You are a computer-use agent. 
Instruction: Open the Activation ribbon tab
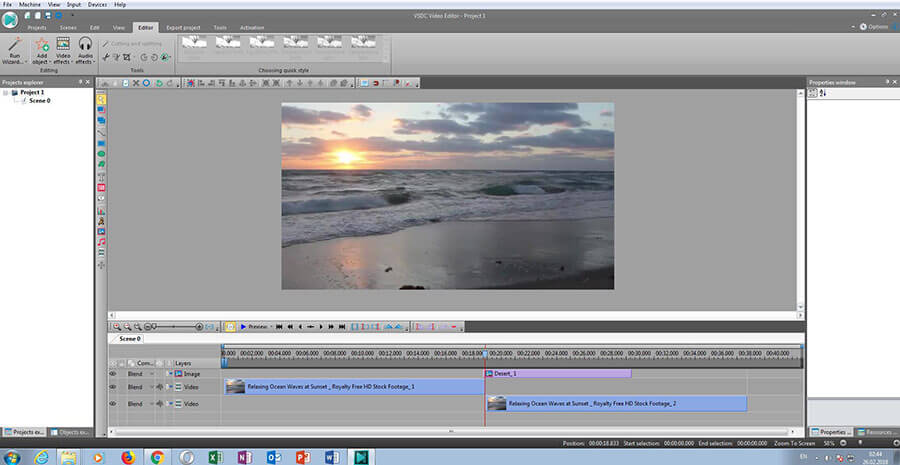252,28
